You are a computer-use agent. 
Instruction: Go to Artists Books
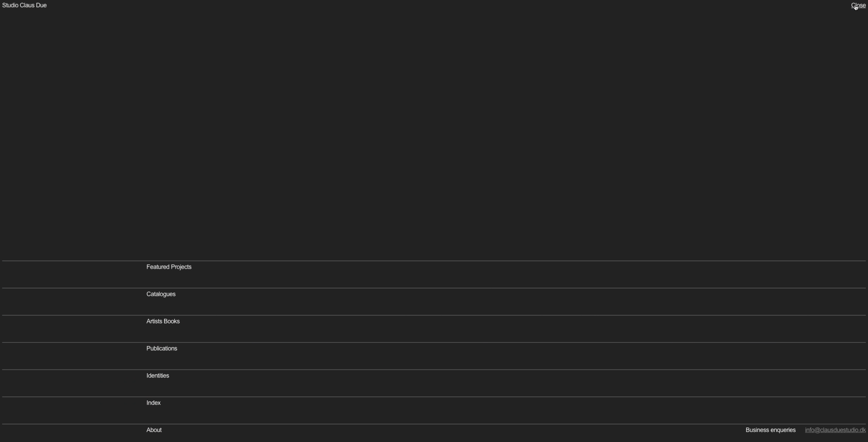pos(163,321)
